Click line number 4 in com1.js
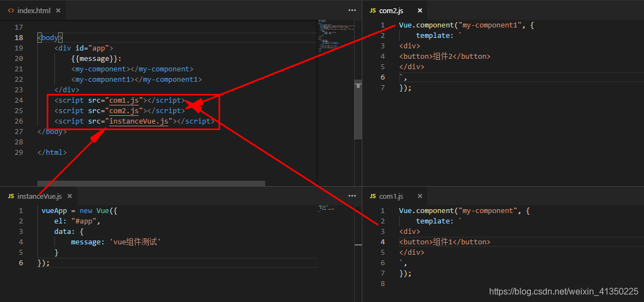 tap(382, 242)
